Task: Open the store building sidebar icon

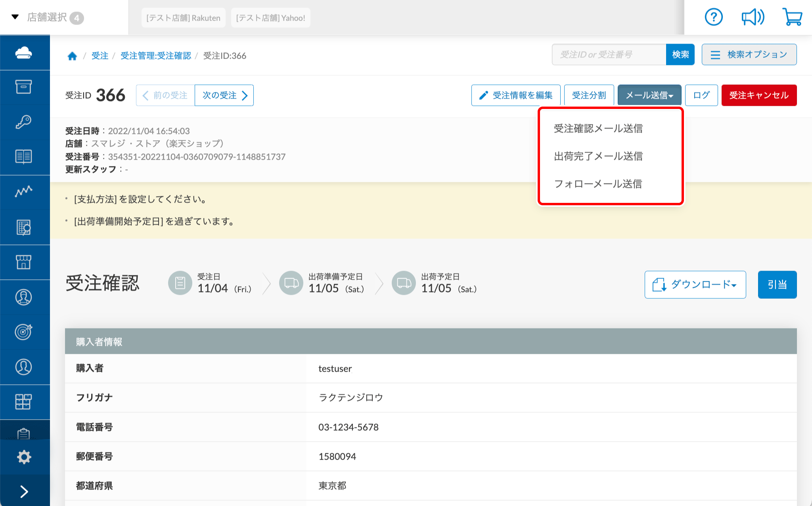Action: (x=24, y=262)
